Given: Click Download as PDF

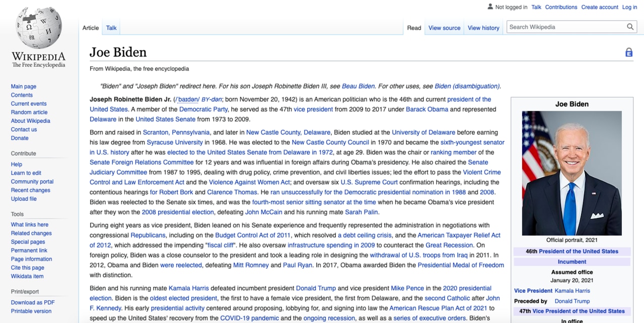Looking at the screenshot, I should pos(33,302).
